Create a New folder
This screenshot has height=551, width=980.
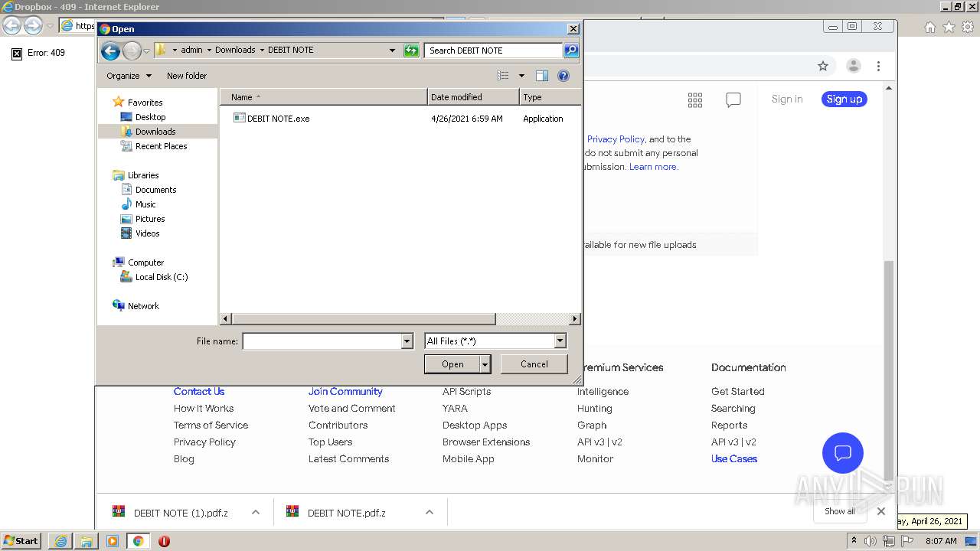(x=187, y=76)
